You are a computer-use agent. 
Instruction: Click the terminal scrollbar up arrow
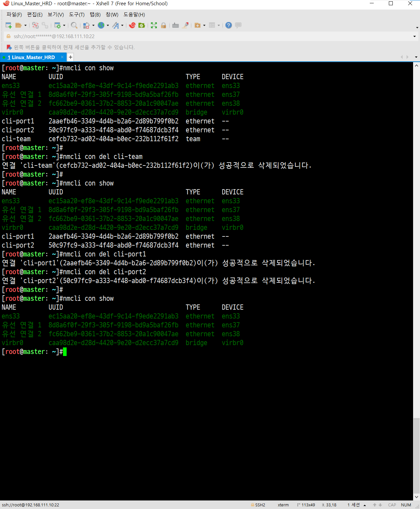click(416, 66)
